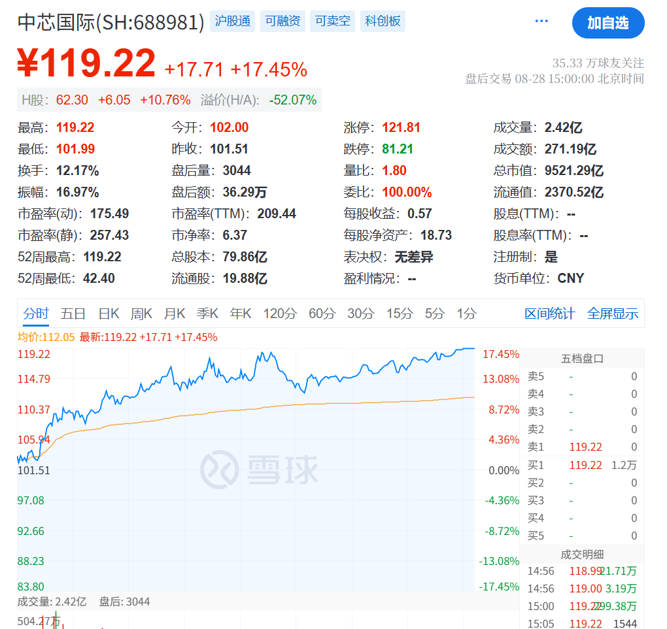
Task: Click the 跌停 value 81.21
Action: coord(397,149)
